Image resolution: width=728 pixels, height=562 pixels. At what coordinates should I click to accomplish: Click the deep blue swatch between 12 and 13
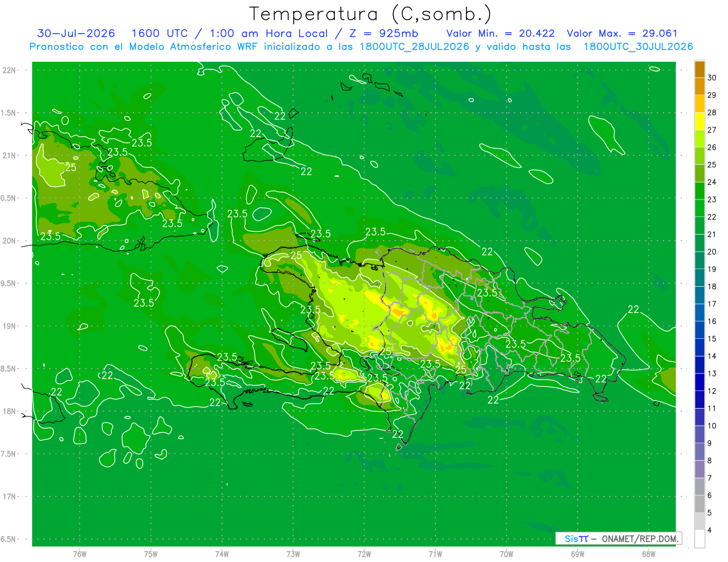699,382
